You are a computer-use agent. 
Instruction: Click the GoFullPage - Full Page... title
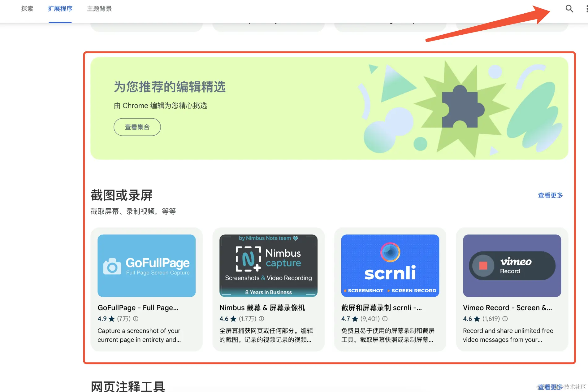point(138,308)
